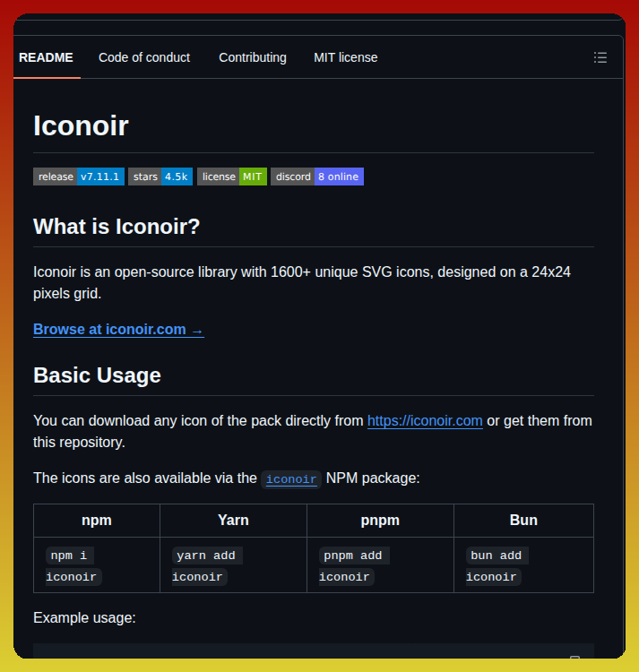
Task: Click the discord 8 online badge
Action: 317,177
